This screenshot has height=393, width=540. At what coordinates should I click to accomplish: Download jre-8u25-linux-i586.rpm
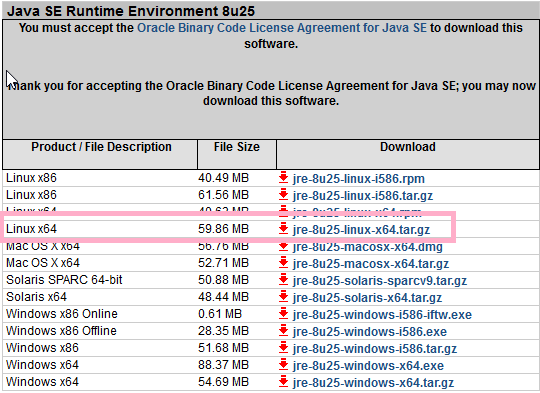coord(359,179)
